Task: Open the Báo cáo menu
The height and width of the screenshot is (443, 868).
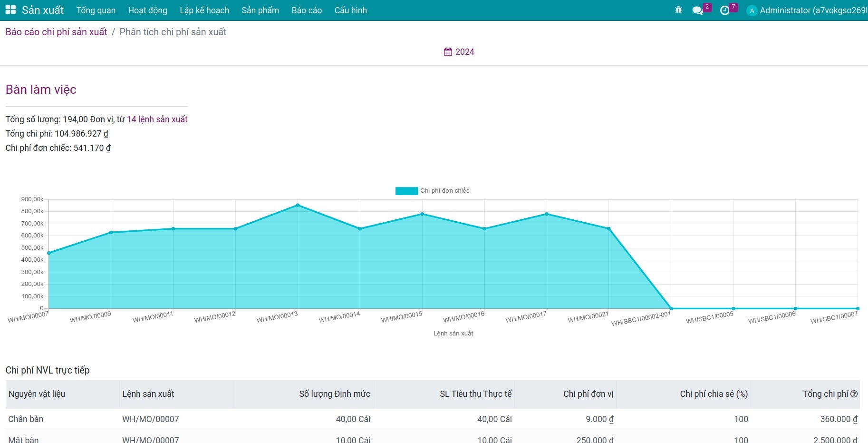Action: click(307, 10)
